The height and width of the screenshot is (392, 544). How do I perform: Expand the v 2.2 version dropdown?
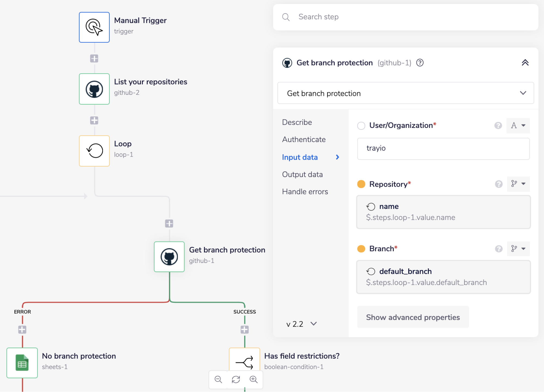click(301, 324)
